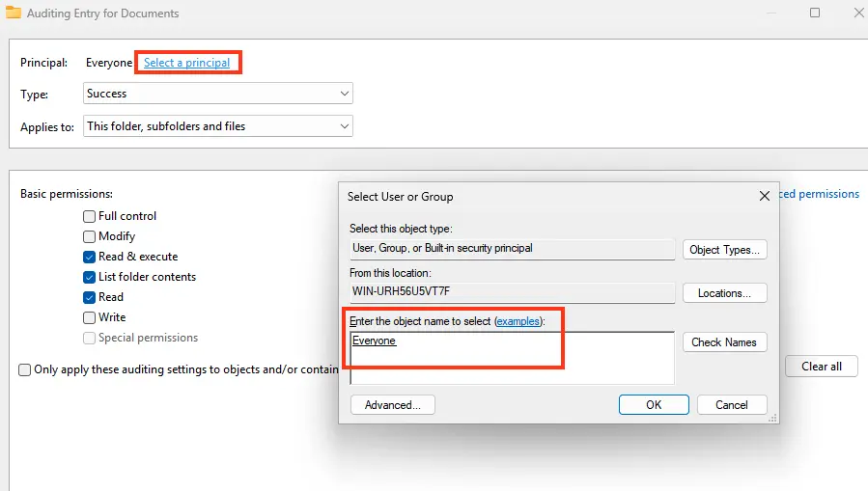The width and height of the screenshot is (868, 491).
Task: Open the 'examples' help link
Action: [x=519, y=320]
